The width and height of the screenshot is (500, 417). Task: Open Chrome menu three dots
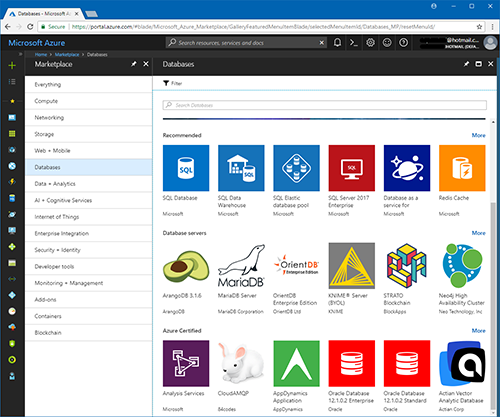[492, 27]
